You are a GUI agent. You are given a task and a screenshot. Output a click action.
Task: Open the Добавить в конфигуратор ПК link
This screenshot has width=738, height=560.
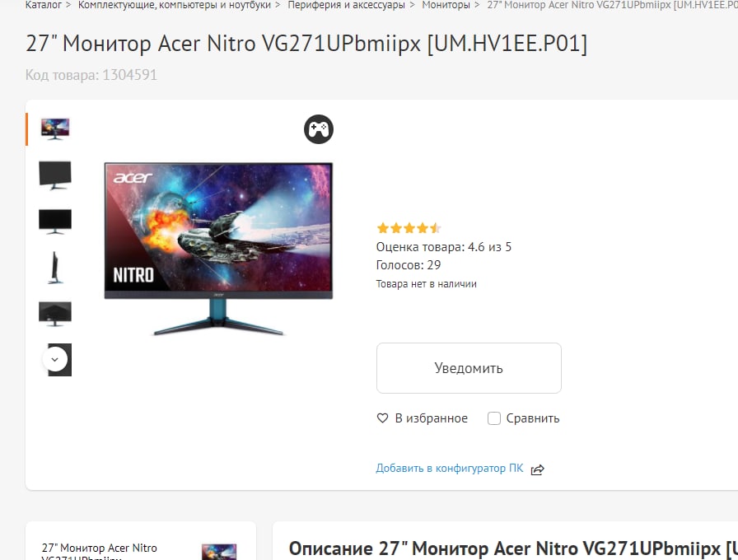[450, 469]
